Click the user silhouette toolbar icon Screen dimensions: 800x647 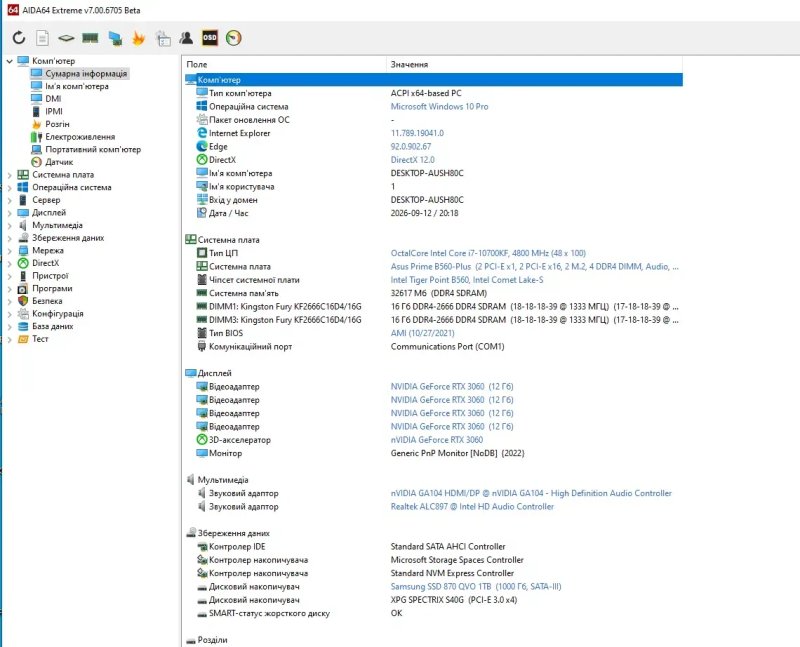[186, 38]
